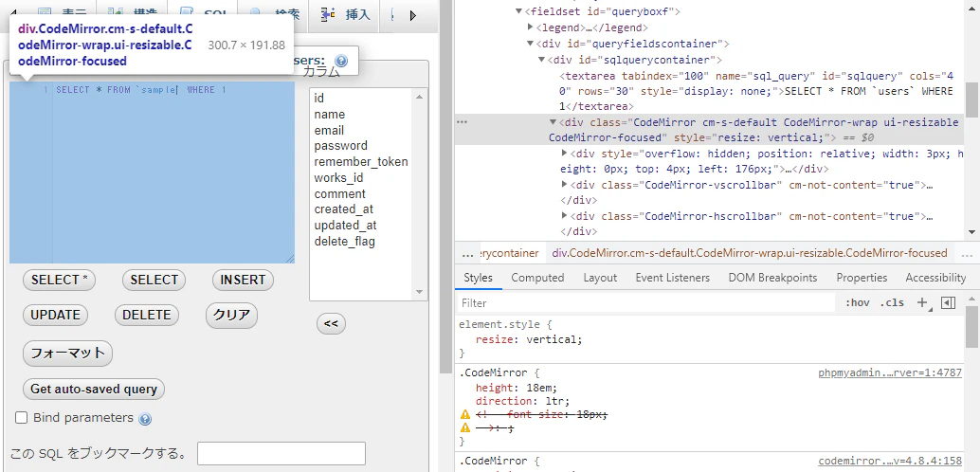Click the breadcrumb right overflow dots

pyautogui.click(x=967, y=254)
